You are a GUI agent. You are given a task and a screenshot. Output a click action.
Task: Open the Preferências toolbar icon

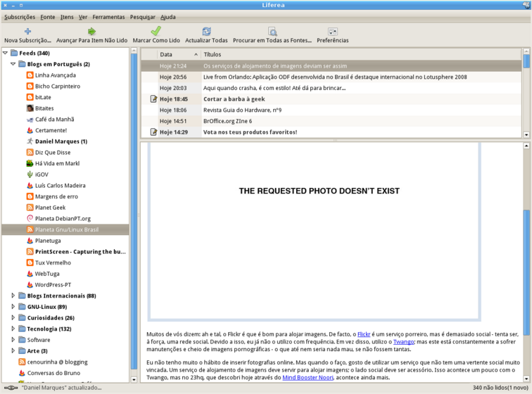pos(333,31)
